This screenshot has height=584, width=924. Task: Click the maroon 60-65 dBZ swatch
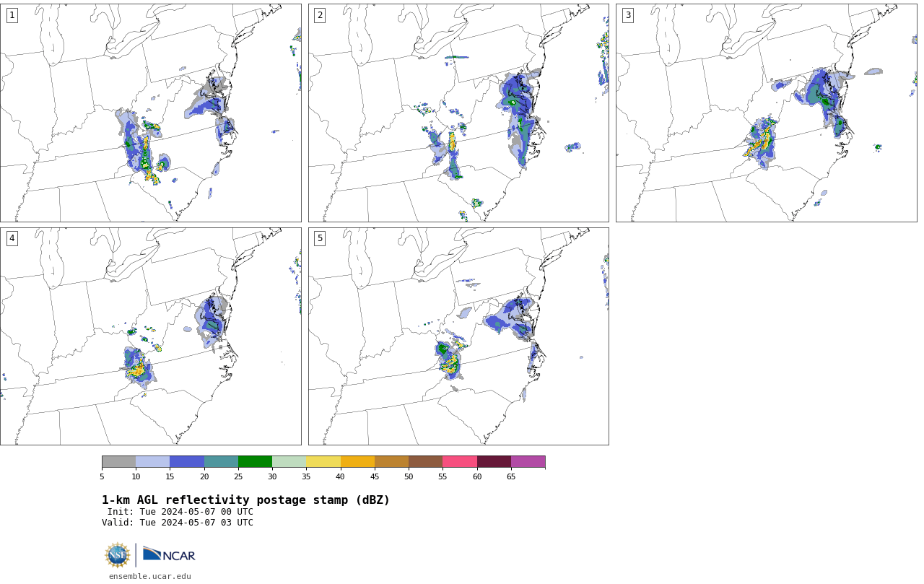coord(494,462)
